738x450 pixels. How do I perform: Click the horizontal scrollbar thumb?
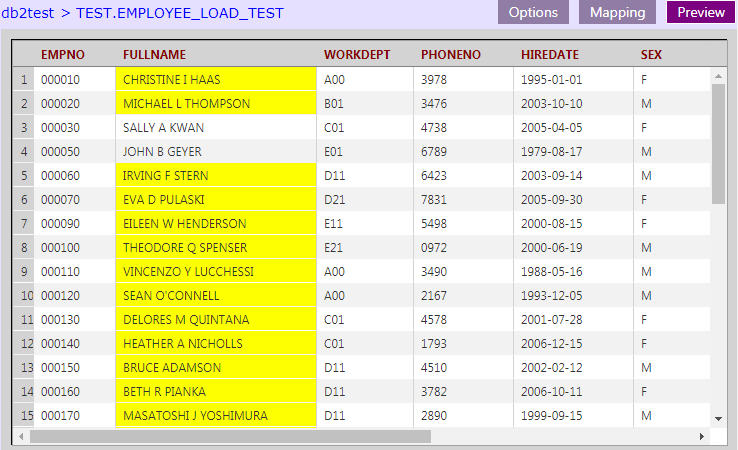pos(230,436)
